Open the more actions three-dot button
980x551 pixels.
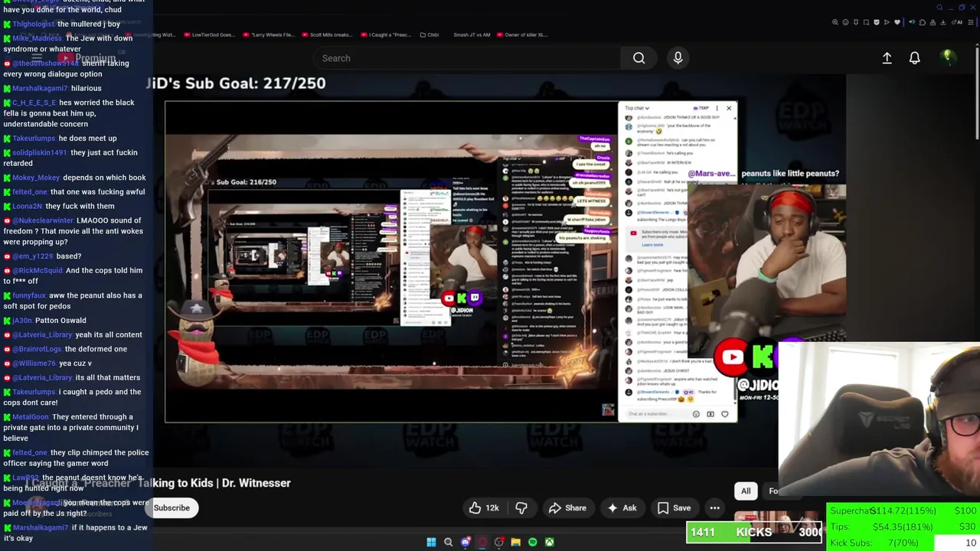[x=714, y=508]
